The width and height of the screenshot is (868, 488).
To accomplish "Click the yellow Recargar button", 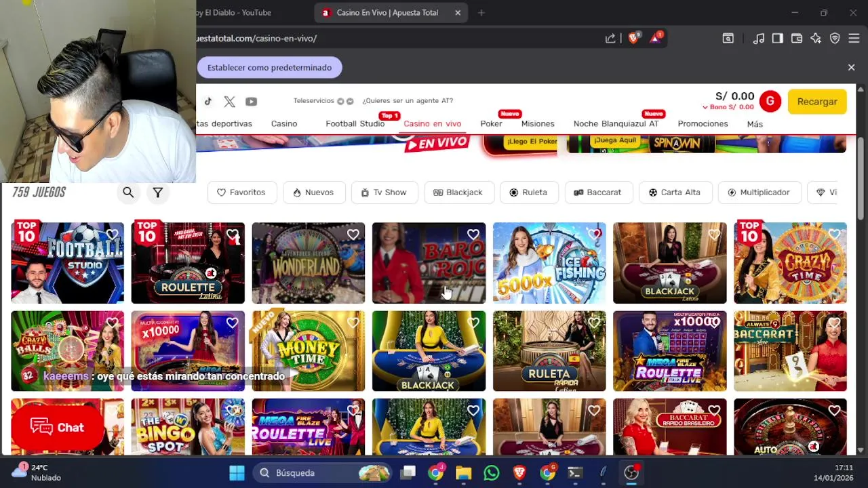I will (817, 102).
